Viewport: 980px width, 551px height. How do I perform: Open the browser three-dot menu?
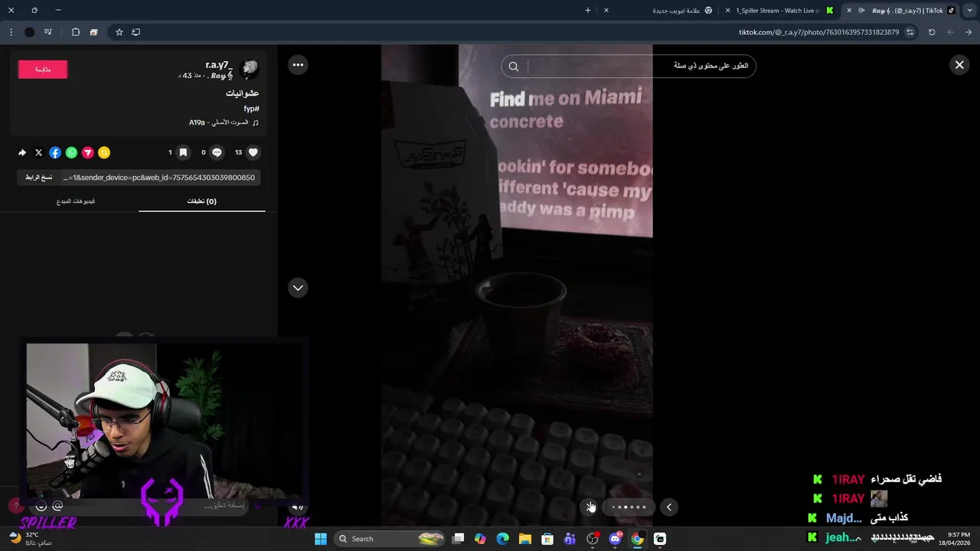11,32
